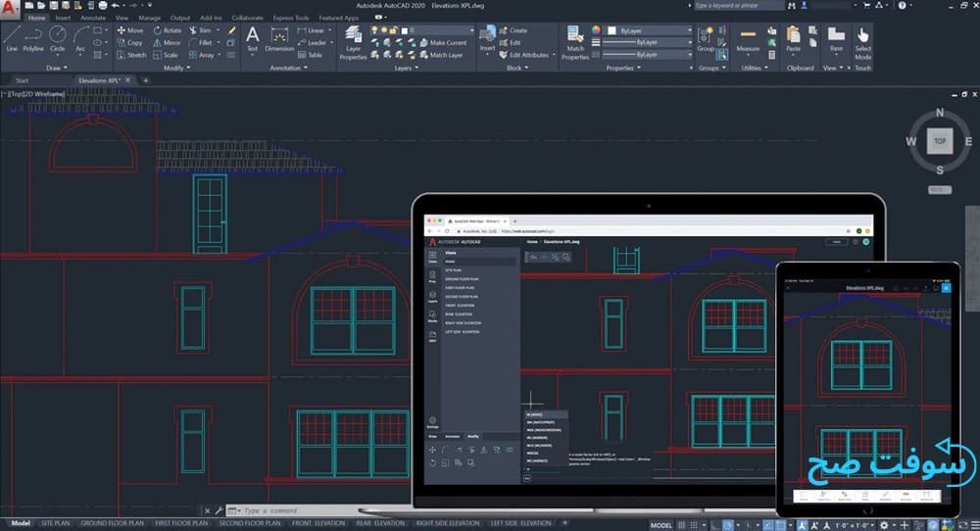Click the Rotate tool

point(168,30)
